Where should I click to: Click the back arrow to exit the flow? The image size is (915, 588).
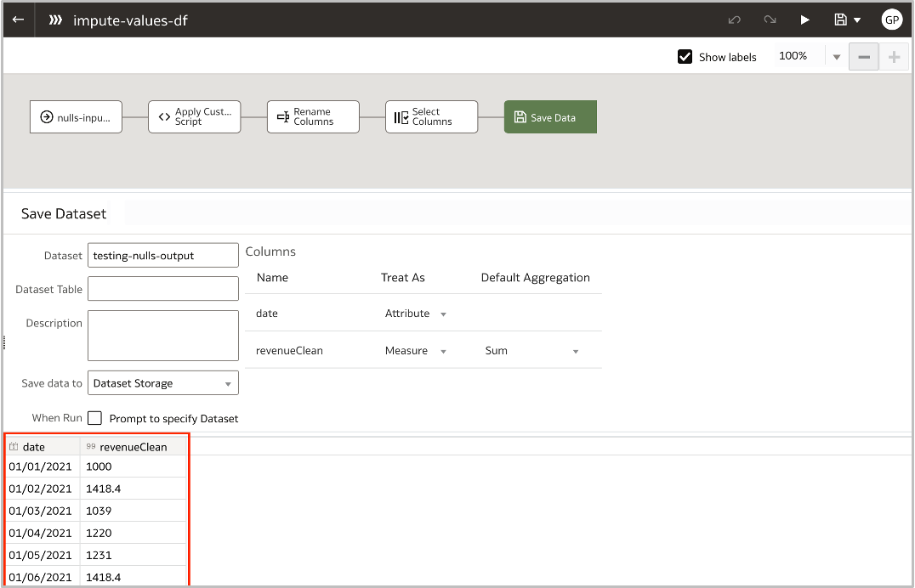(17, 19)
